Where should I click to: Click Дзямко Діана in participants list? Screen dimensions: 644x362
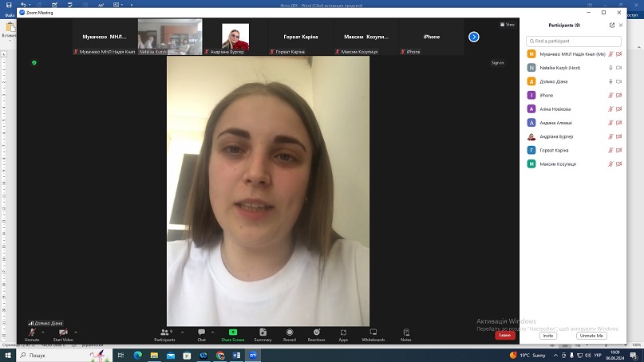(575, 81)
